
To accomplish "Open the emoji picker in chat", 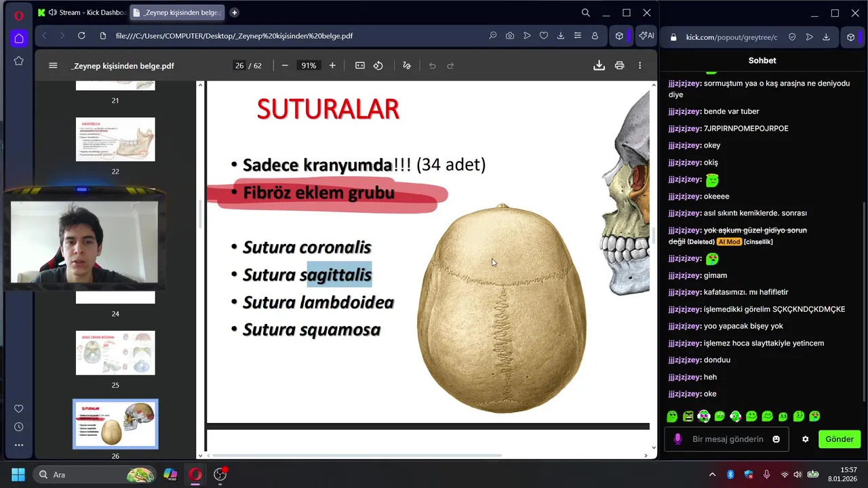I will [776, 439].
